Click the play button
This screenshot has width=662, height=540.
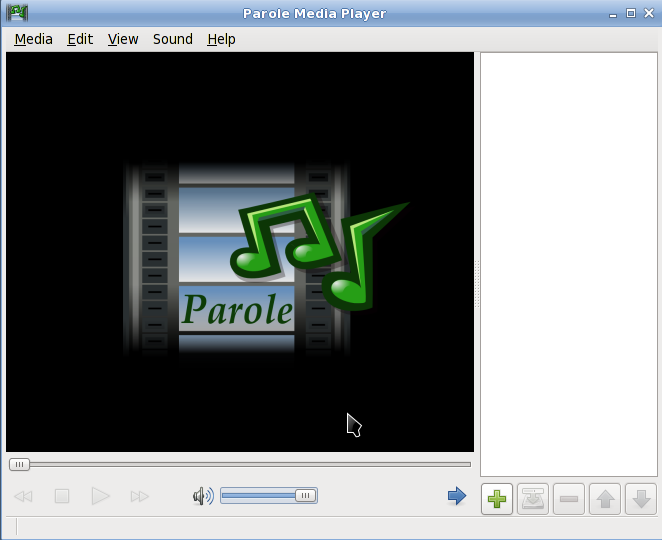100,496
